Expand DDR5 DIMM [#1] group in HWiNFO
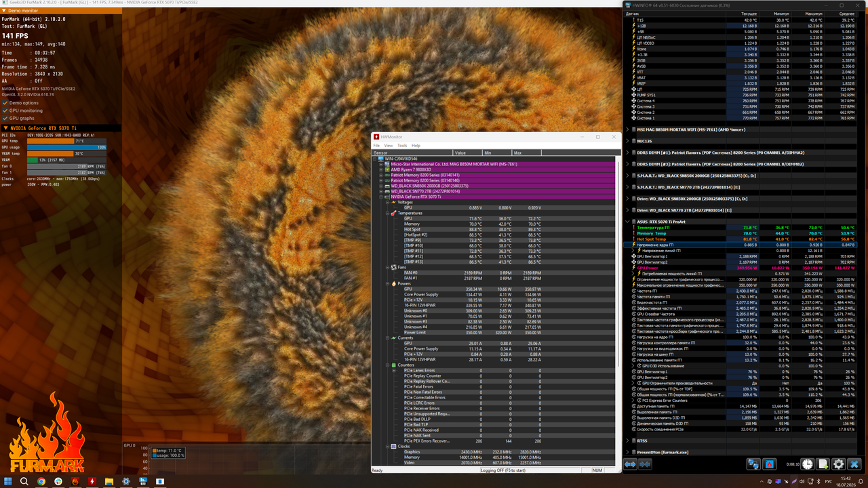Image resolution: width=868 pixels, height=488 pixels. pyautogui.click(x=627, y=152)
